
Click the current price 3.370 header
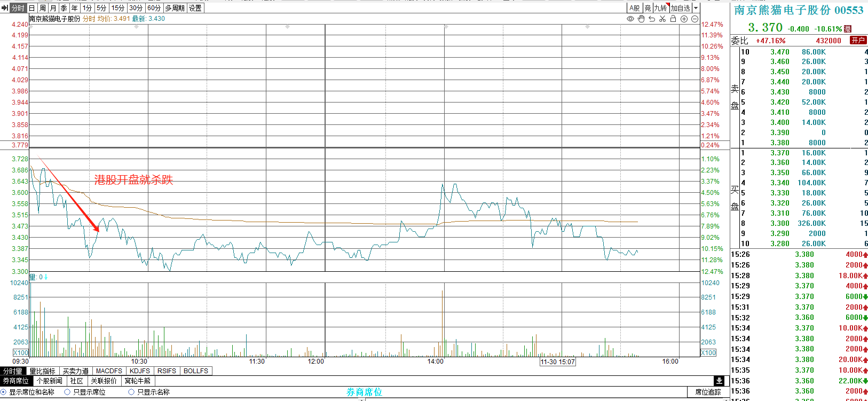765,27
